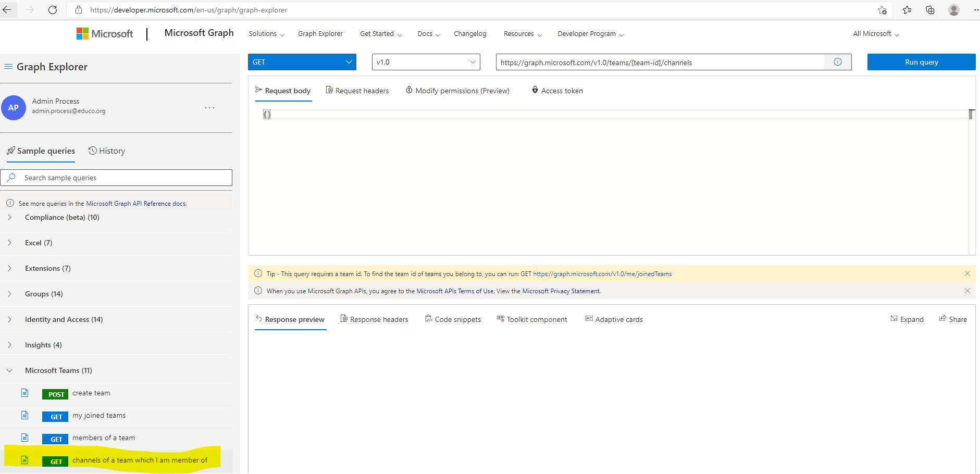
Task: Open the Developer Program menu
Action: (x=590, y=34)
